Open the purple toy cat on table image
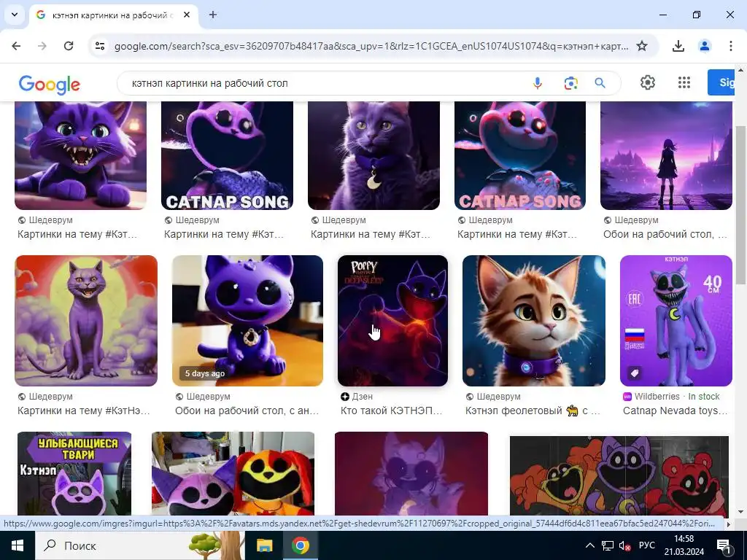The width and height of the screenshot is (747, 560). pos(248,321)
